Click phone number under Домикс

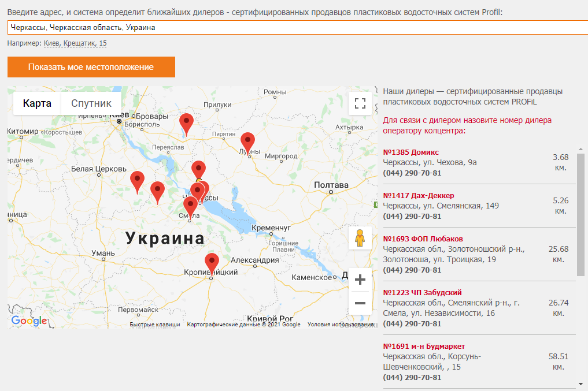click(412, 173)
